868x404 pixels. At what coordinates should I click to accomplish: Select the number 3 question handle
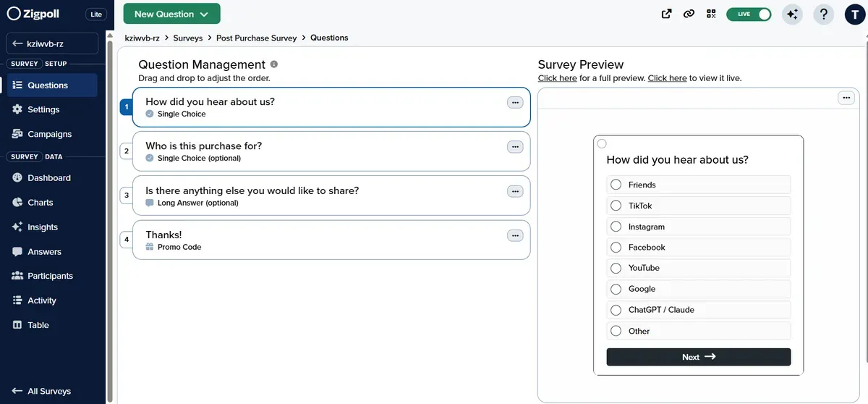coord(127,195)
